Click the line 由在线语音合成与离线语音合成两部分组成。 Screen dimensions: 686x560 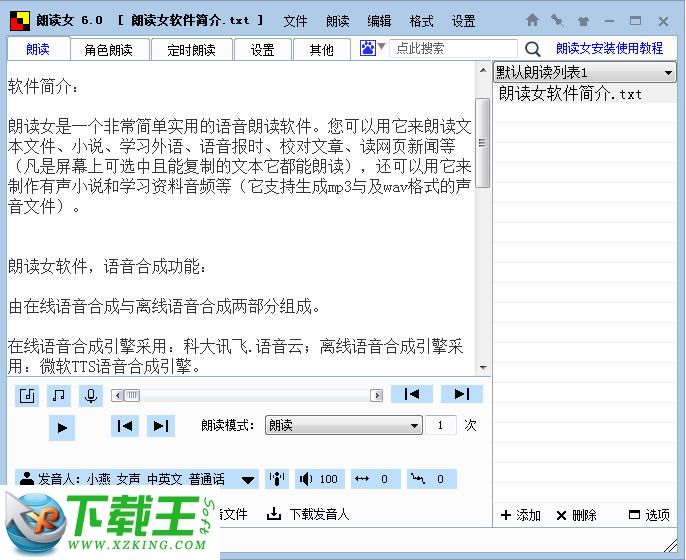pos(164,306)
